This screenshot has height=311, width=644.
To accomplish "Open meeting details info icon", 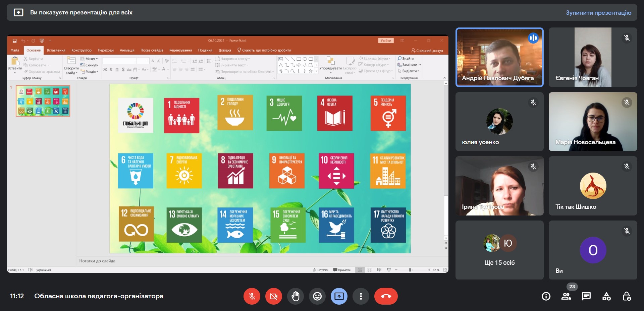I will click(x=546, y=296).
